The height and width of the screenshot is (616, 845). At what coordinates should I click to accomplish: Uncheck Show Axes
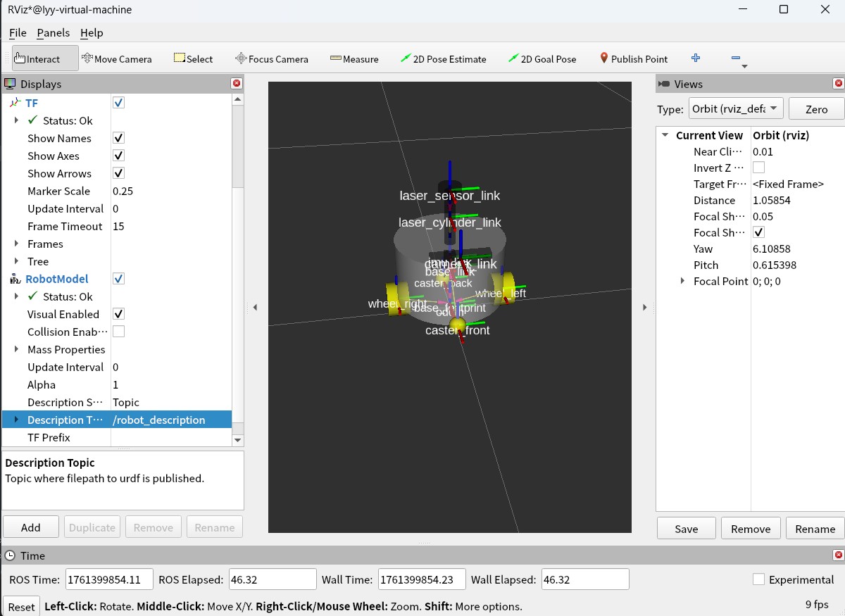(118, 156)
